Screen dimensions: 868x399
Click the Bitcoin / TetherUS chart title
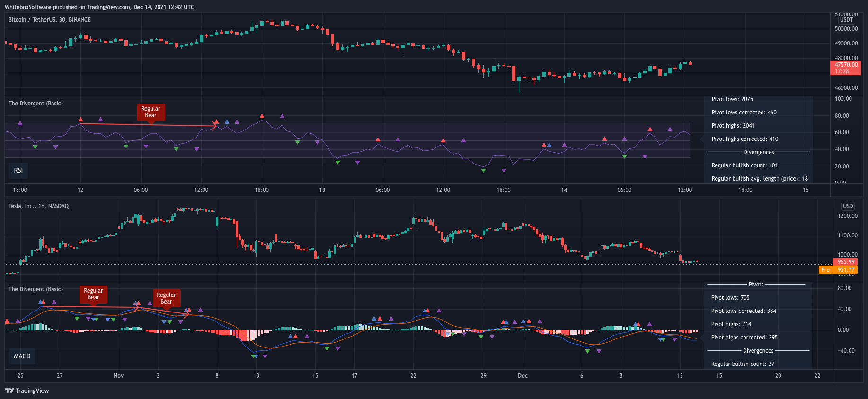(50, 20)
